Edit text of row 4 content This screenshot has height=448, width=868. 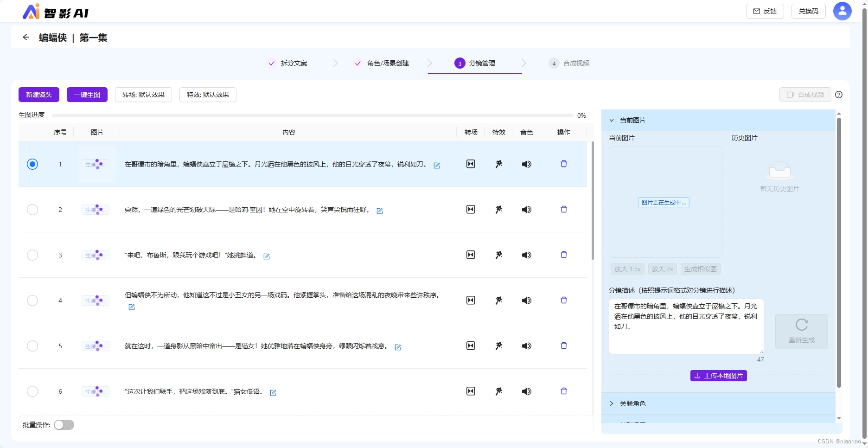click(132, 307)
